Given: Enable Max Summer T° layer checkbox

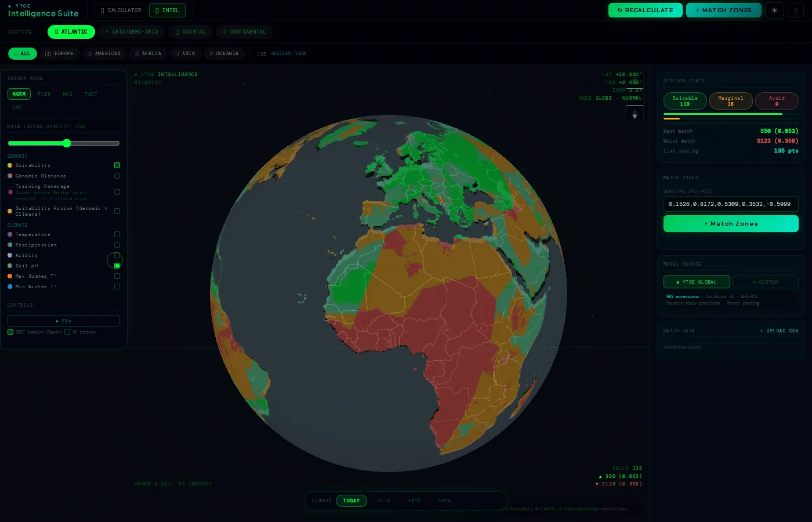Looking at the screenshot, I should point(117,276).
